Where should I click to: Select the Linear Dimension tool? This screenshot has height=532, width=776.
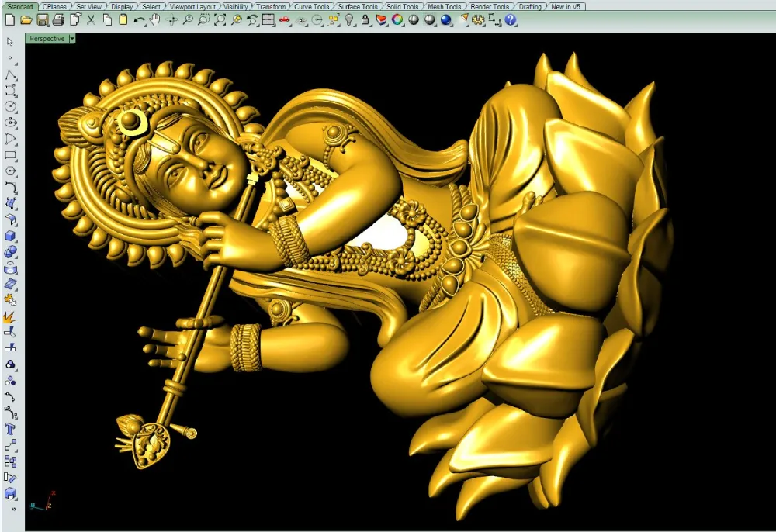494,20
